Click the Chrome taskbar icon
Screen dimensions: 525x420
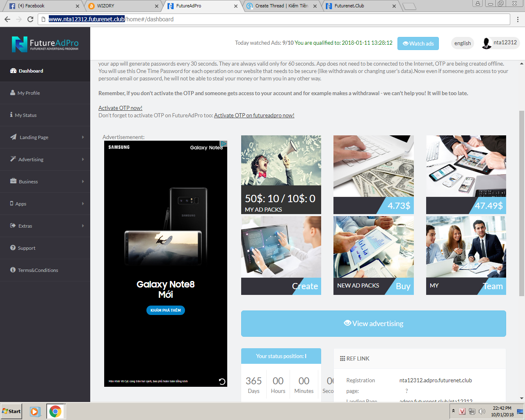click(x=55, y=411)
